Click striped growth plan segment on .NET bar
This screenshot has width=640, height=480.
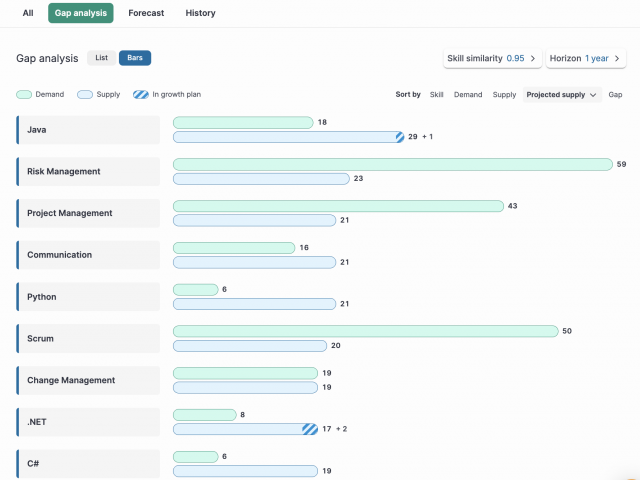[310, 429]
